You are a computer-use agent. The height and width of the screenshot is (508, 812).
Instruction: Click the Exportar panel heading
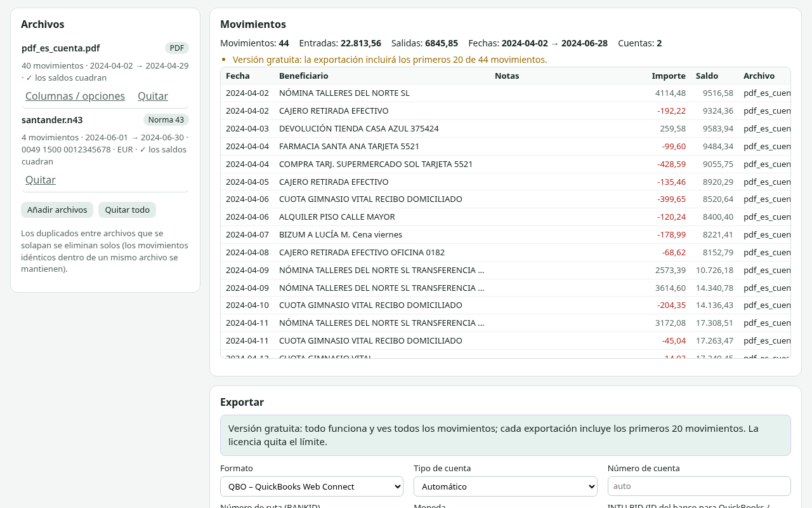tap(242, 402)
